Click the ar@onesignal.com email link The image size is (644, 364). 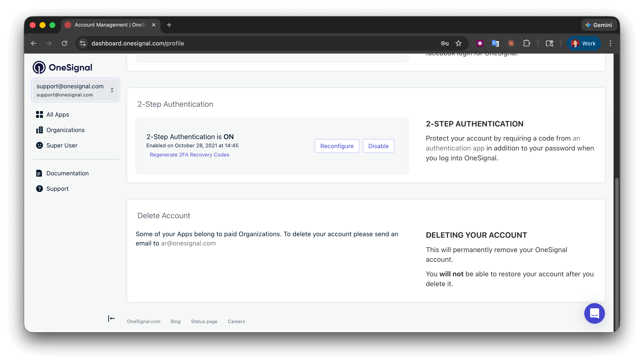(x=188, y=243)
